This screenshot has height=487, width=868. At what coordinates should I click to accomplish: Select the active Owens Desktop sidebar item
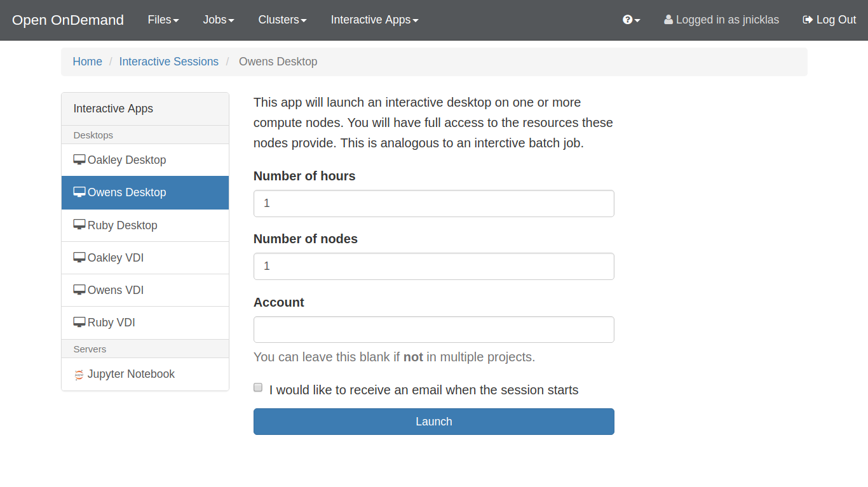pos(145,192)
